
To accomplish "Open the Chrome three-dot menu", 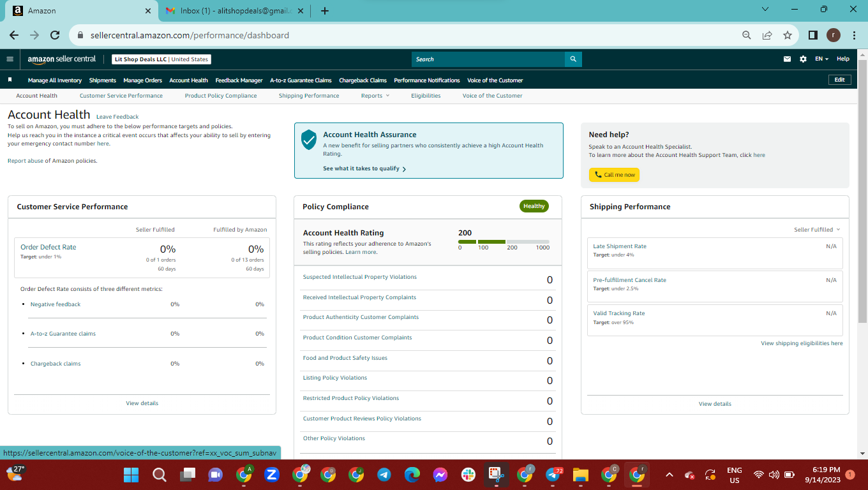I will (x=854, y=35).
